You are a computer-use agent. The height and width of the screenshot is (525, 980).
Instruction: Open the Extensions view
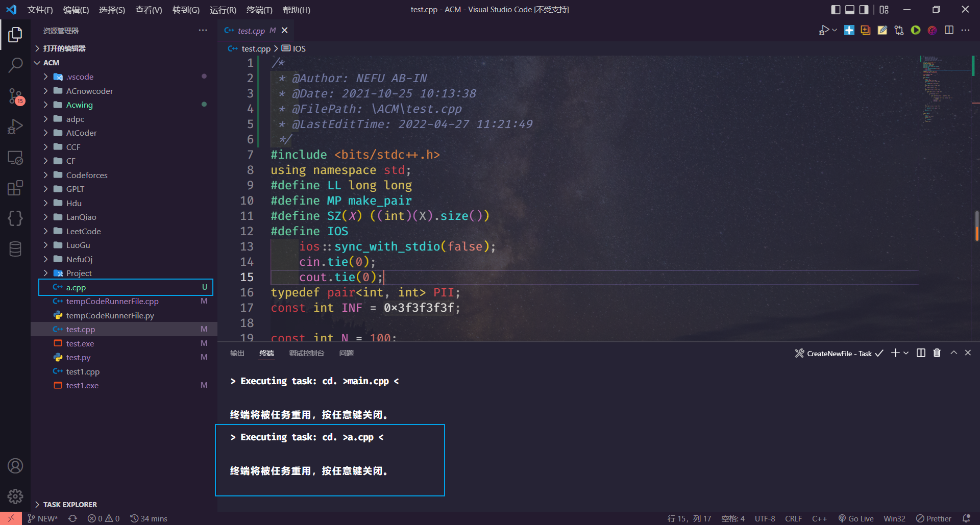tap(15, 188)
